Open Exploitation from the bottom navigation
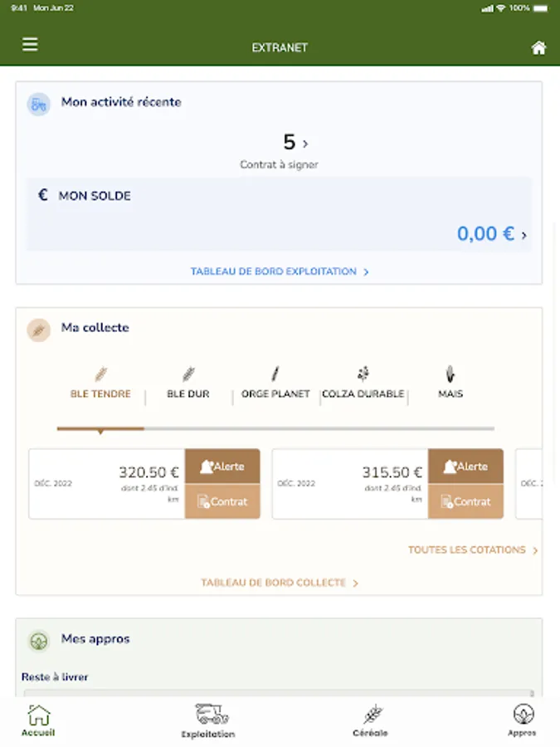The image size is (560, 747). click(x=209, y=720)
